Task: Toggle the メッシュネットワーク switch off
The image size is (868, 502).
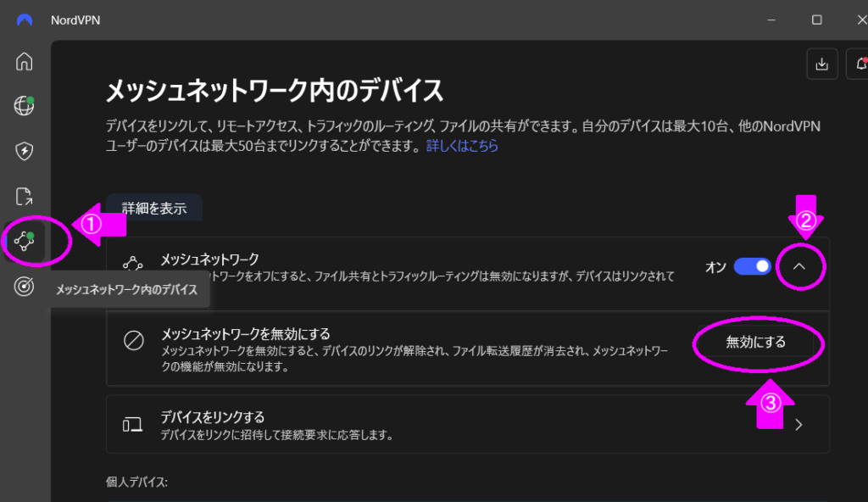Action: (x=753, y=266)
